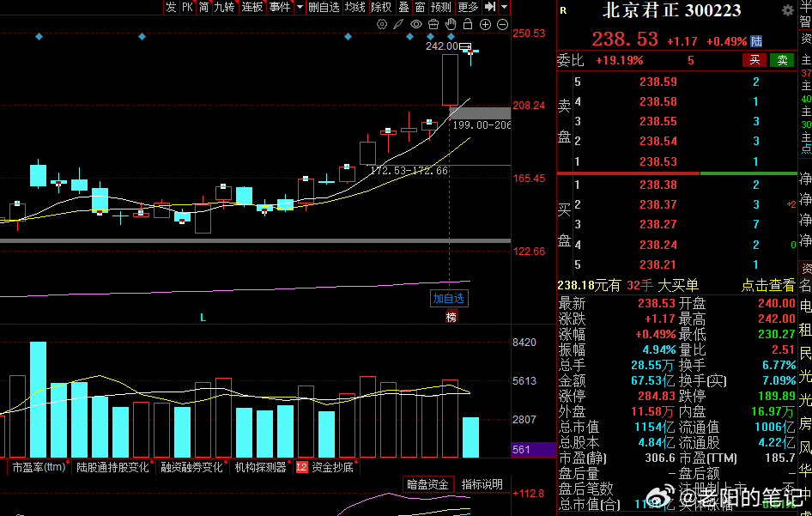Open the chart settings gear icon
Screen dimensions: 812x516
point(382,24)
